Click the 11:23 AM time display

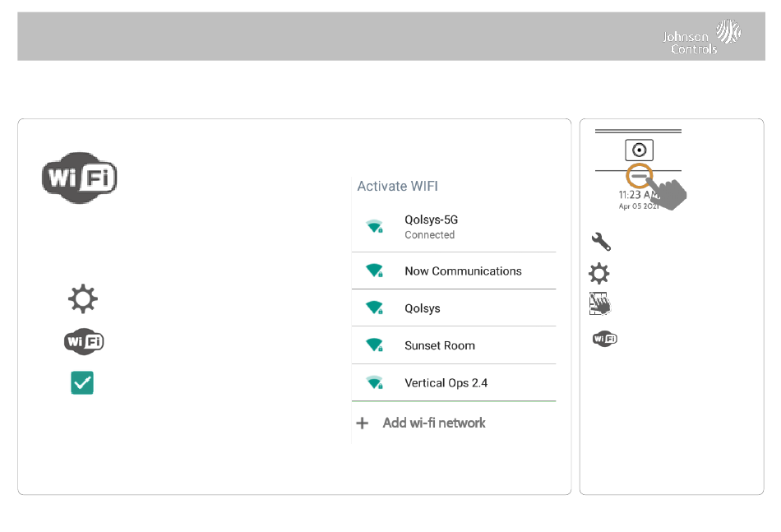(639, 195)
